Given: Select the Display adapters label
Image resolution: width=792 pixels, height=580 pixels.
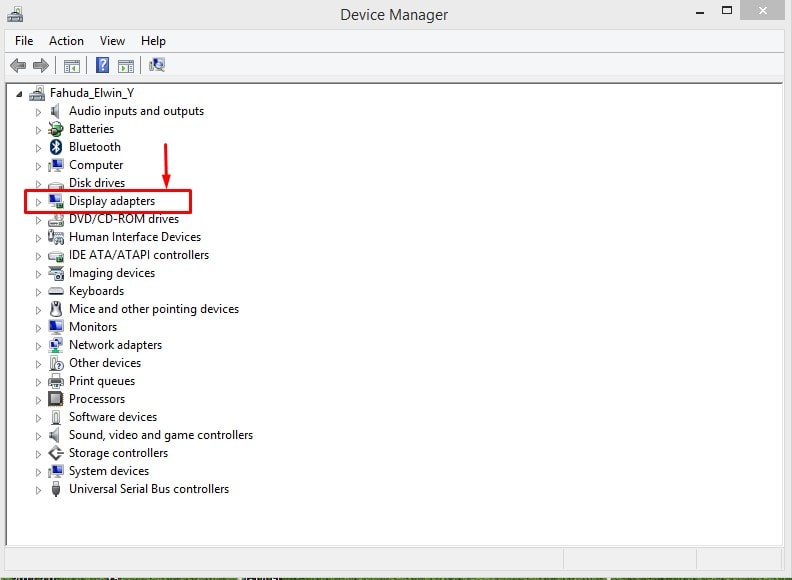Looking at the screenshot, I should coord(112,201).
